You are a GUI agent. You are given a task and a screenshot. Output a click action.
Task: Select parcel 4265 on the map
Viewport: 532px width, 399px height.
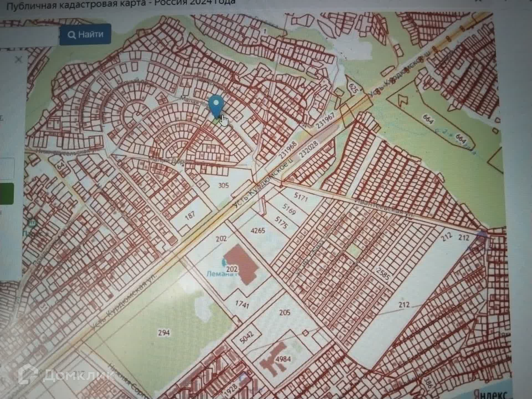[x=258, y=230]
